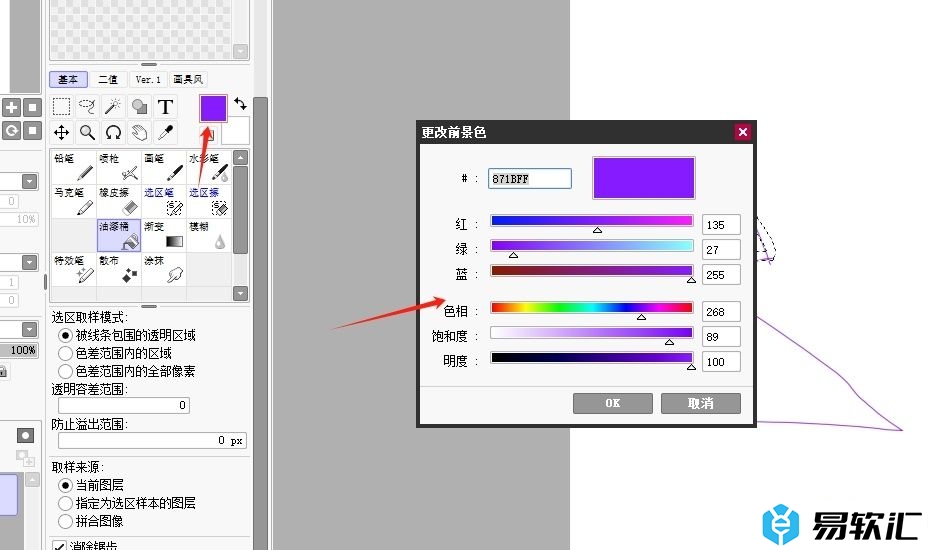Click the white background color swatch
Viewport: 928px width, 550px height.
[x=235, y=131]
